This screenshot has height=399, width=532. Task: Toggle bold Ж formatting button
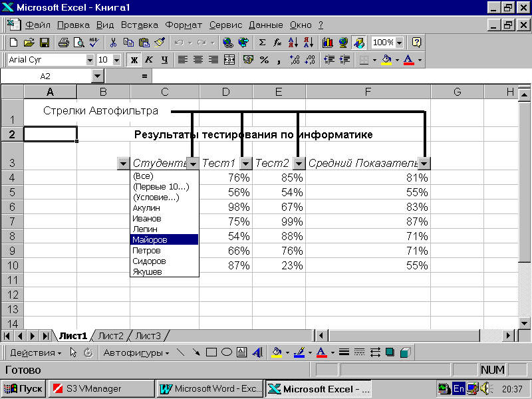pos(134,60)
